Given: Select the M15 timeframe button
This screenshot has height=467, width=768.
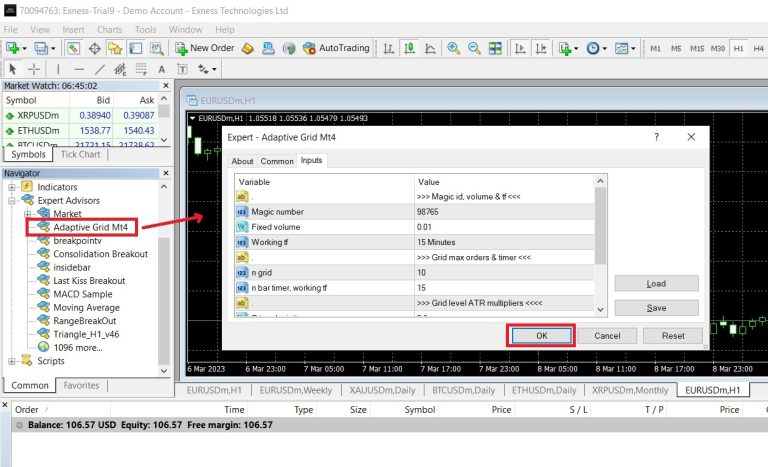Looking at the screenshot, I should tap(697, 48).
